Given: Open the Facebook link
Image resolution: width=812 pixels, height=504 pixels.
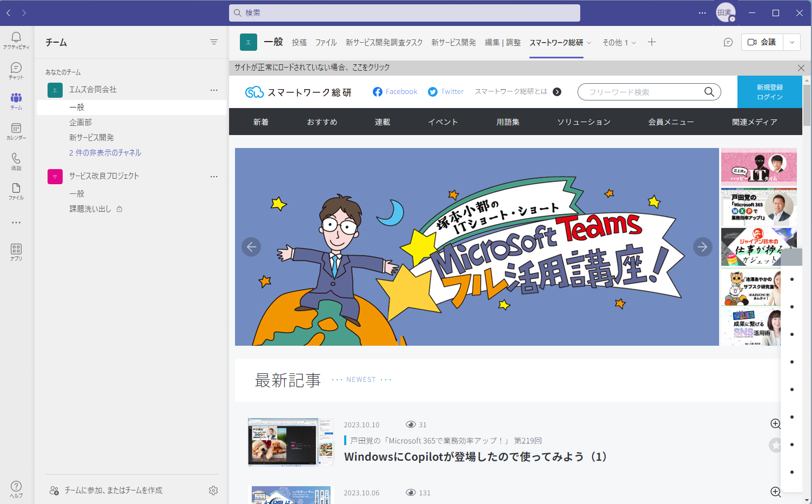Looking at the screenshot, I should [395, 92].
